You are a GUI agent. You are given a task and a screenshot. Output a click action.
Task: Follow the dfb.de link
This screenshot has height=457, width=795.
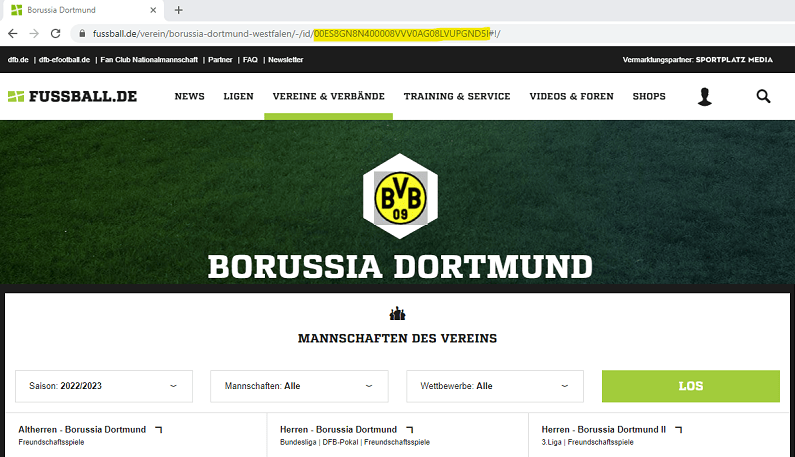18,60
